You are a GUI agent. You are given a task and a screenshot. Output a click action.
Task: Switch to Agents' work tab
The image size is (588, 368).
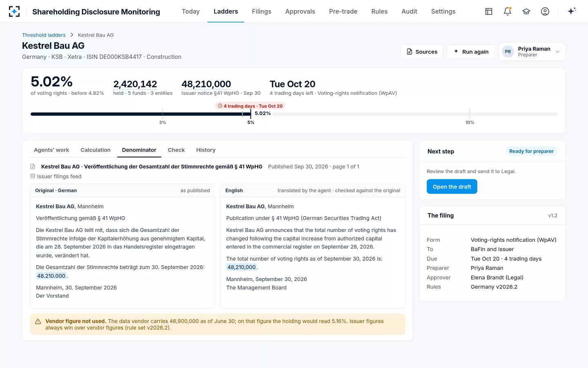[x=51, y=150]
